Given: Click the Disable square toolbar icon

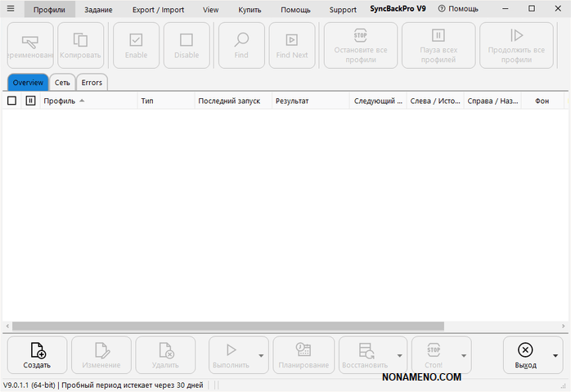Looking at the screenshot, I should [187, 38].
